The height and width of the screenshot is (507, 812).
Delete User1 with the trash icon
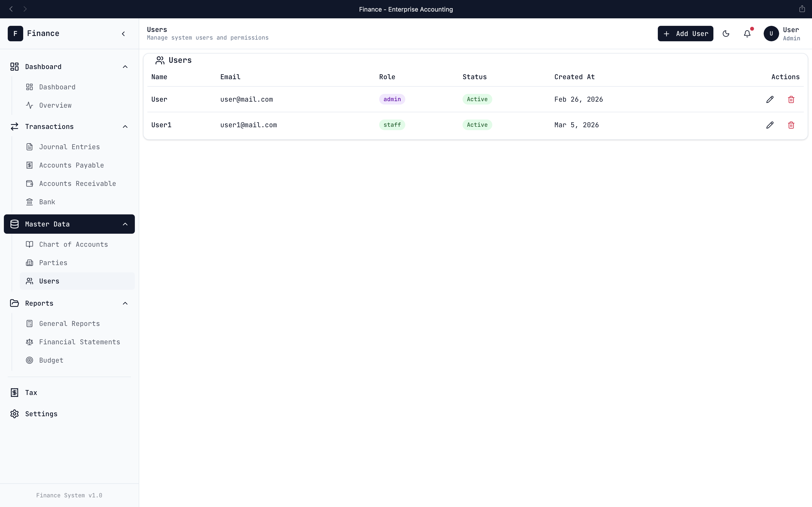coord(791,125)
